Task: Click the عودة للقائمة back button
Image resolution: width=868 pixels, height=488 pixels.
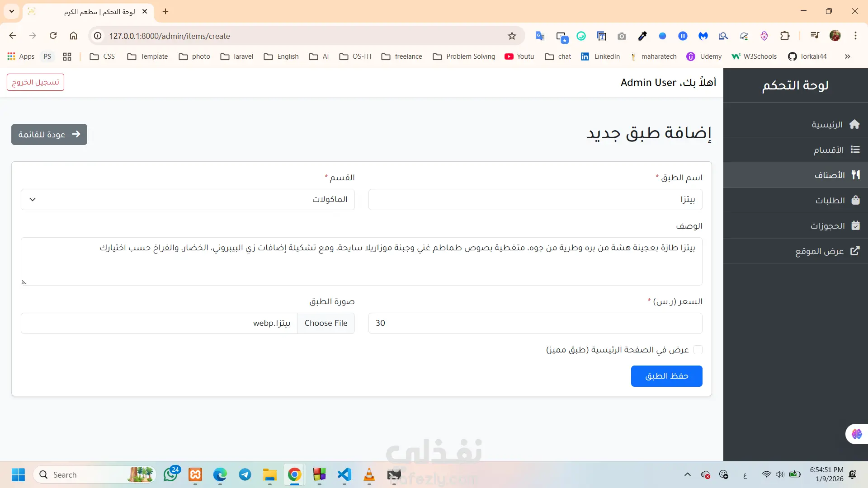Action: pos(49,134)
